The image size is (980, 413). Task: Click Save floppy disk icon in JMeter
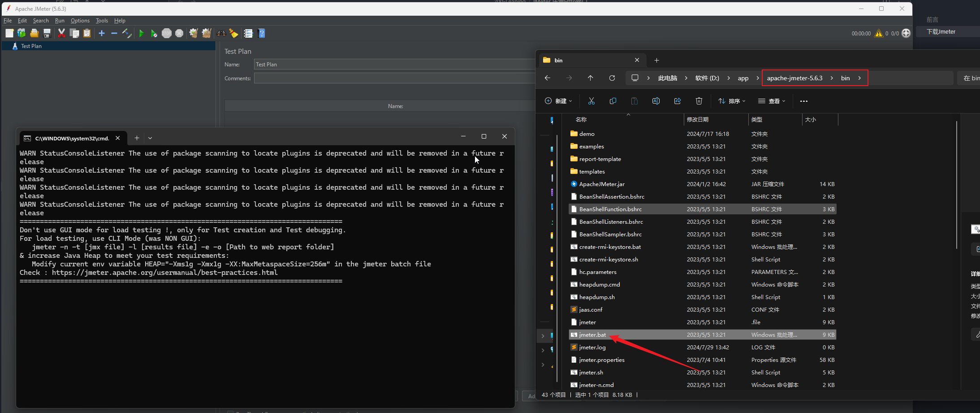coord(47,33)
